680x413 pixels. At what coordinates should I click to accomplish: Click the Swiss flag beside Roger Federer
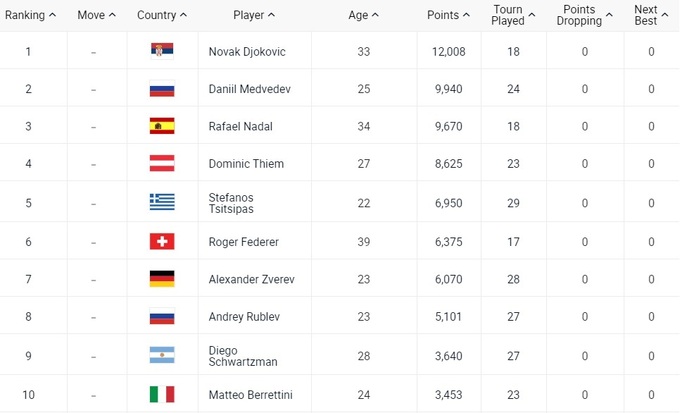pos(161,241)
